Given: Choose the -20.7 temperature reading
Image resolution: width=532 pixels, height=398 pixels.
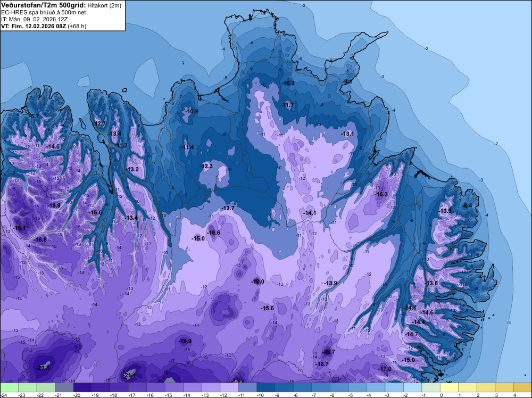Looking at the screenshot, I should point(328,352).
